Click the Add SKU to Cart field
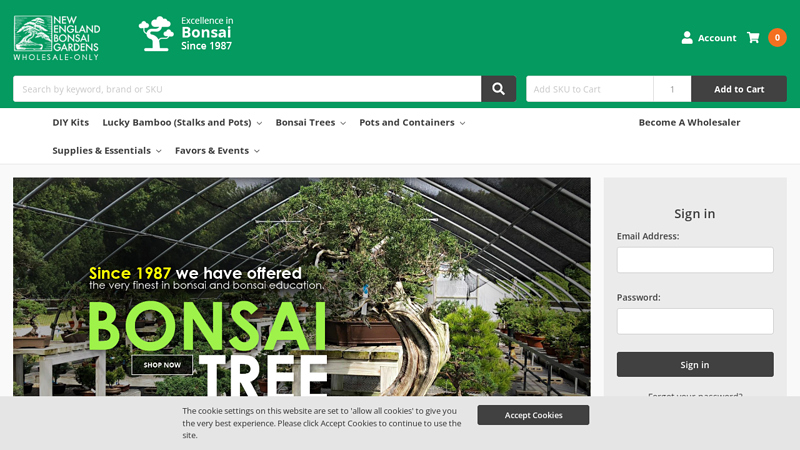The image size is (800, 450). [x=589, y=89]
